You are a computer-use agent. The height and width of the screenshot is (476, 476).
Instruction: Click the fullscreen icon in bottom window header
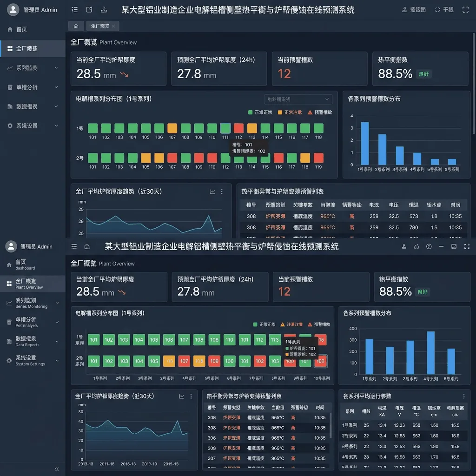tap(467, 246)
